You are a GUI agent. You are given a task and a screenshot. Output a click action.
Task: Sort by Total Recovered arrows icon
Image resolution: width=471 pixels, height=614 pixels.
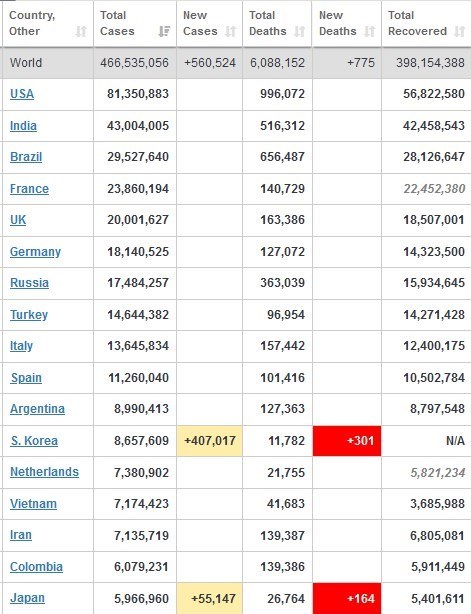pos(459,31)
